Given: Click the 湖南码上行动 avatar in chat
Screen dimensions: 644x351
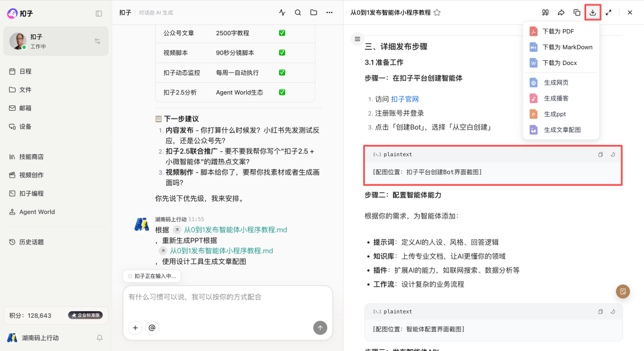Looking at the screenshot, I should [142, 224].
